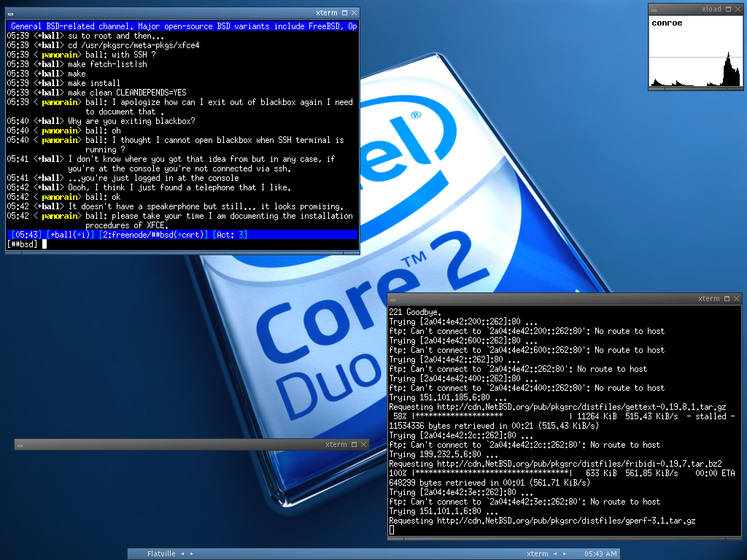Click the 58% stalled download progress bar
Screen dimensions: 747x560
(492, 416)
